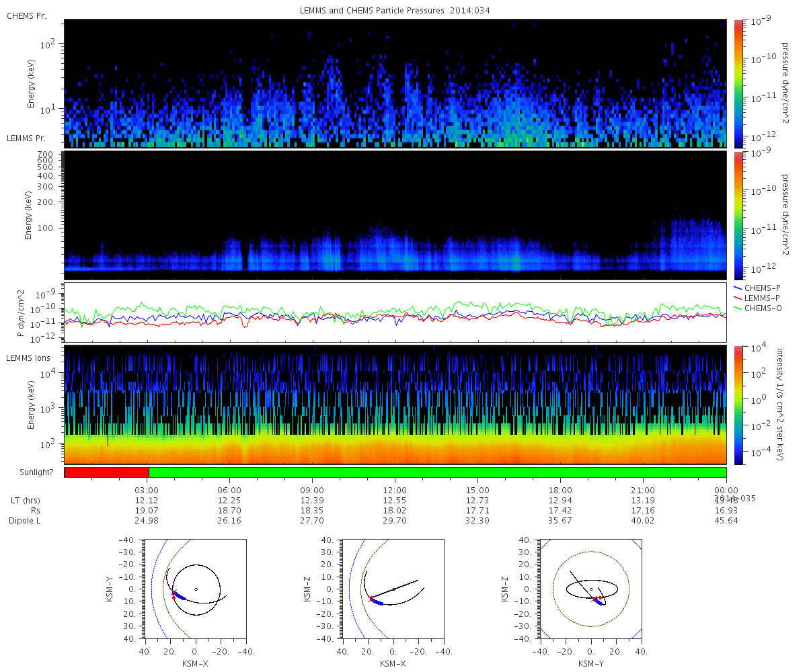Click the LEMMS Ions intensity color bar

[738, 405]
